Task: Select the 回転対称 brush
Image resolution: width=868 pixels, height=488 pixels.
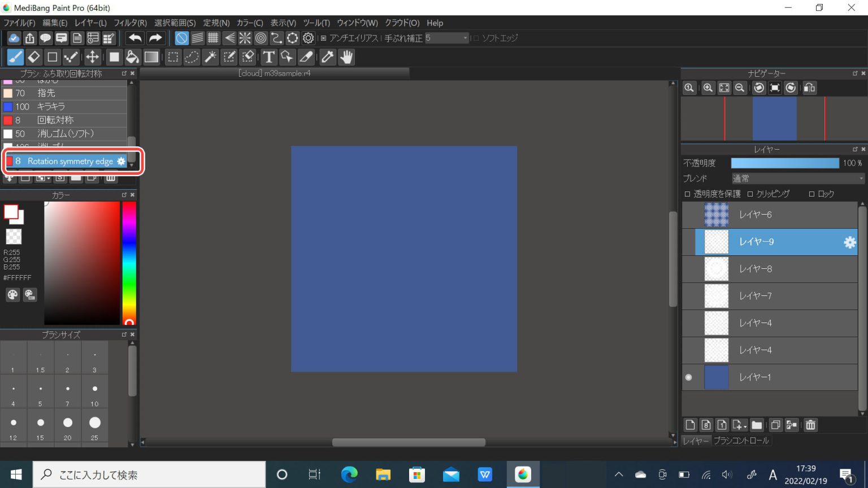Action: [64, 120]
